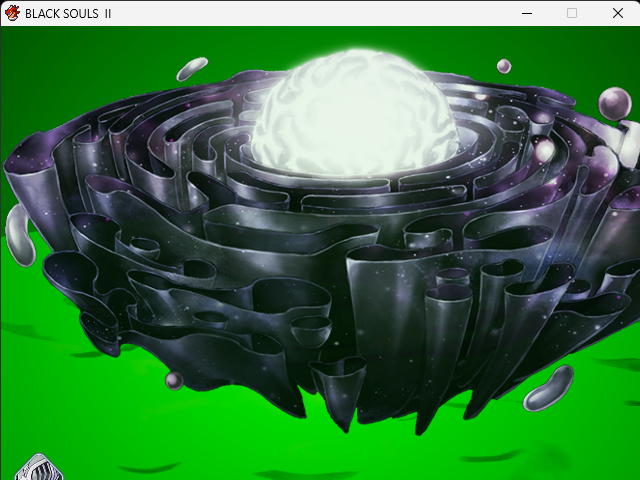640x480 pixels.
Task: Click the small glowing orb on the maze's right wall
Action: click(544, 152)
